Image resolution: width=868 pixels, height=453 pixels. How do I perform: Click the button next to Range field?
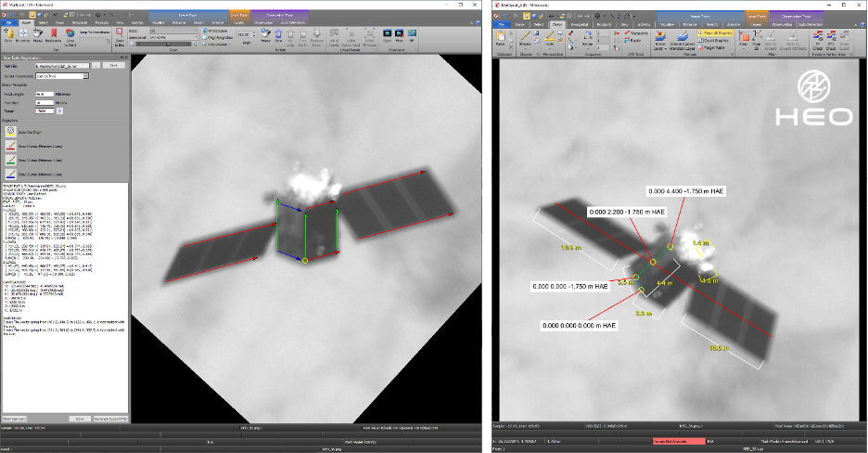click(59, 110)
